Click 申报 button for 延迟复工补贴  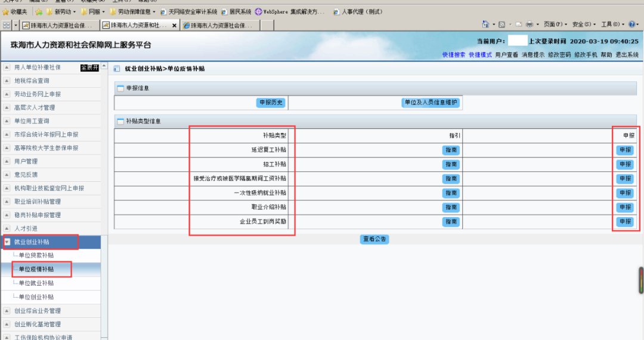coord(624,150)
